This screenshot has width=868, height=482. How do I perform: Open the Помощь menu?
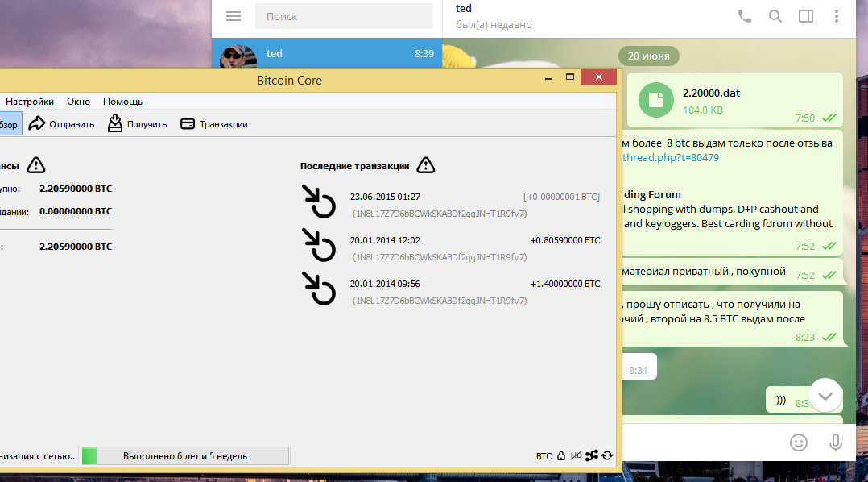click(122, 102)
